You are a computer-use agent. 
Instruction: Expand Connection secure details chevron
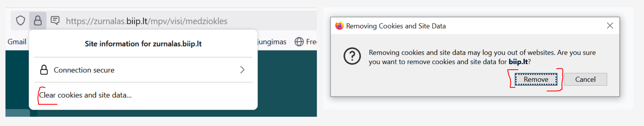[x=242, y=70]
